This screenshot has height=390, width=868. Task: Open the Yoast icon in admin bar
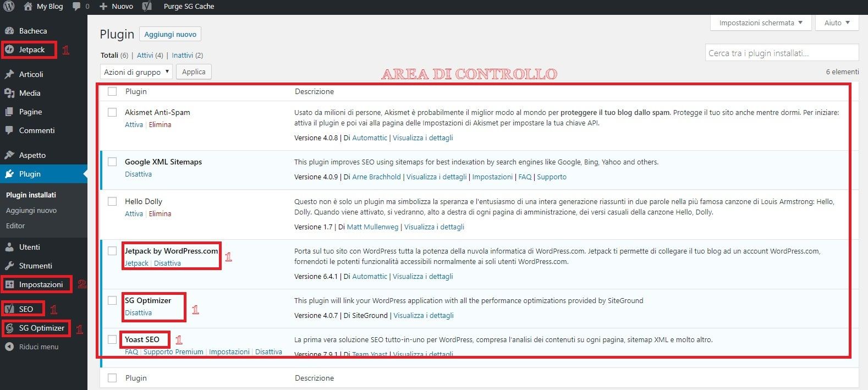click(x=147, y=7)
